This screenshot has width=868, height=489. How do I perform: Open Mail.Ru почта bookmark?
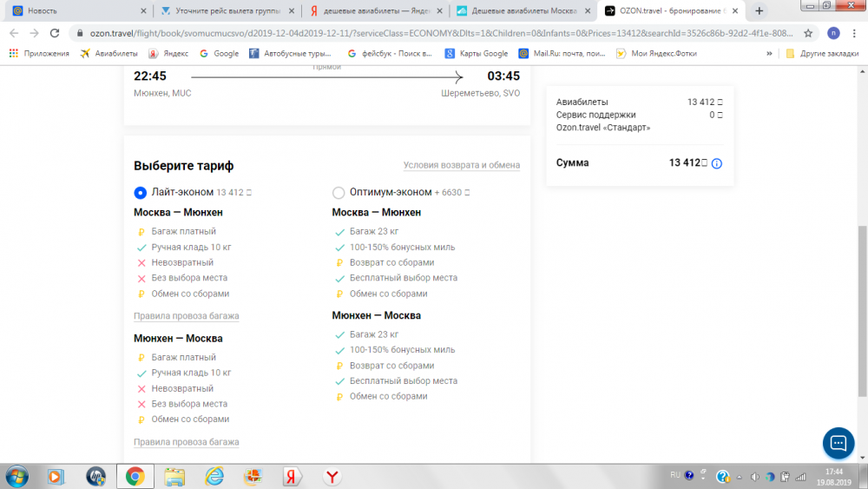coord(562,54)
